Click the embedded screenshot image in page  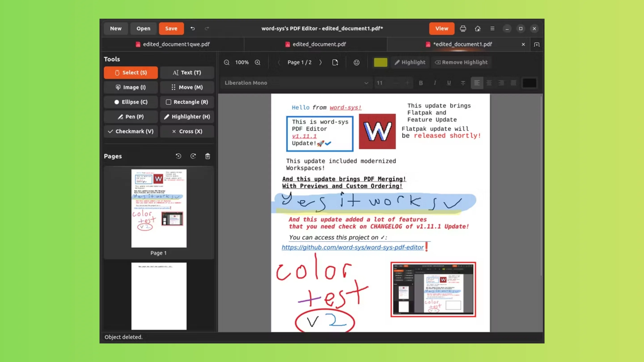click(x=433, y=289)
